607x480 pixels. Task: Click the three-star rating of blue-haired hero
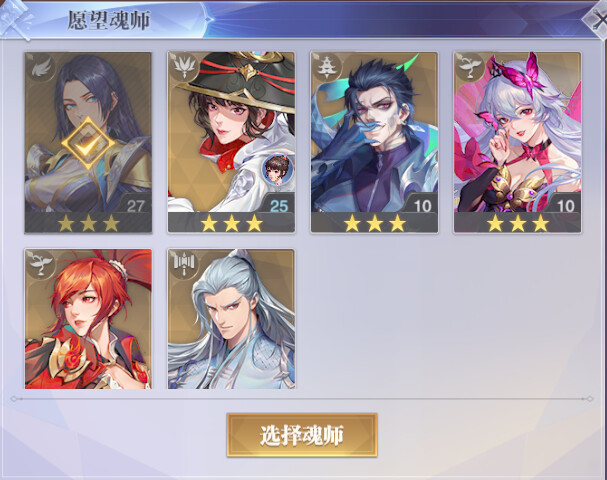[x=374, y=223]
